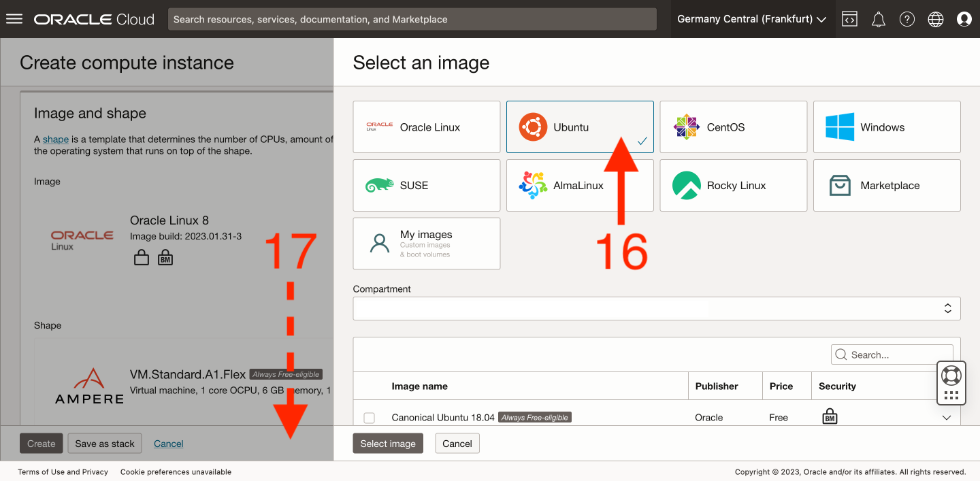This screenshot has height=481, width=980.
Task: Click the Select image button
Action: (388, 444)
